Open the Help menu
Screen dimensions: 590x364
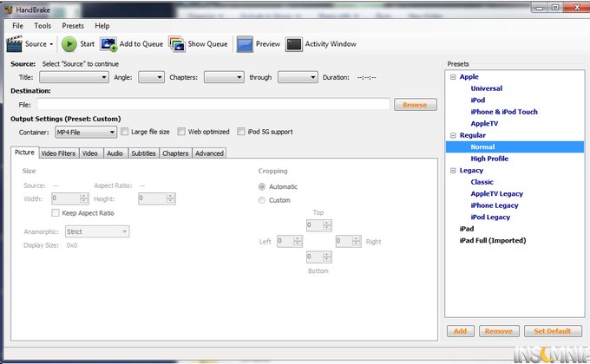[x=102, y=26]
